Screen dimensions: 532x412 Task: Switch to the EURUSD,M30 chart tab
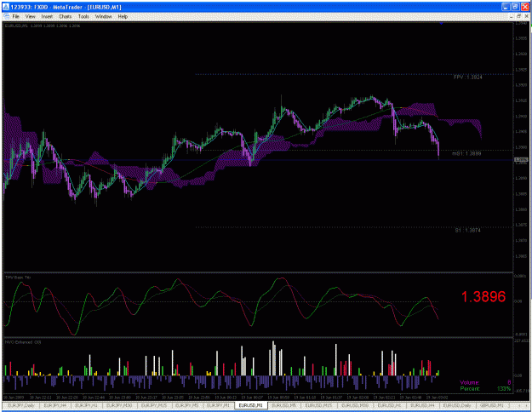point(355,405)
